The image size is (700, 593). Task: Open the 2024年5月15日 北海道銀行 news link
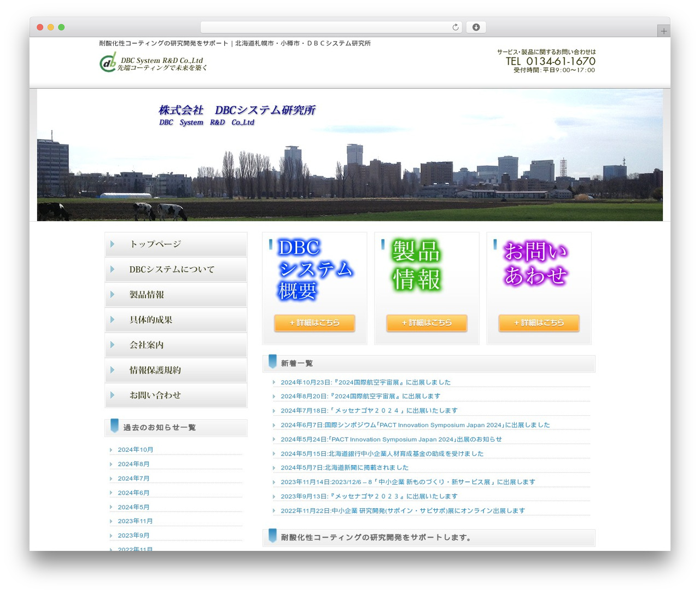coord(382,454)
